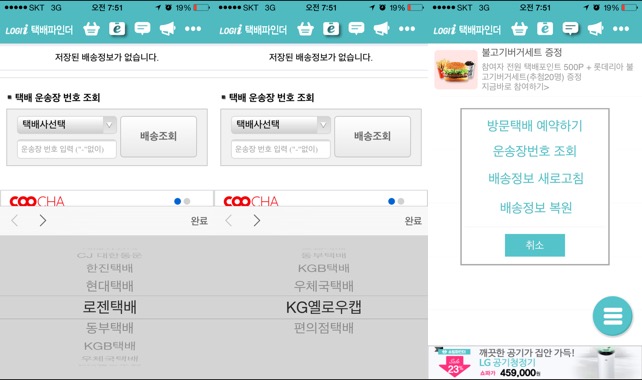Tap the round floating hamburger menu button
This screenshot has height=380, width=642.
tap(613, 316)
